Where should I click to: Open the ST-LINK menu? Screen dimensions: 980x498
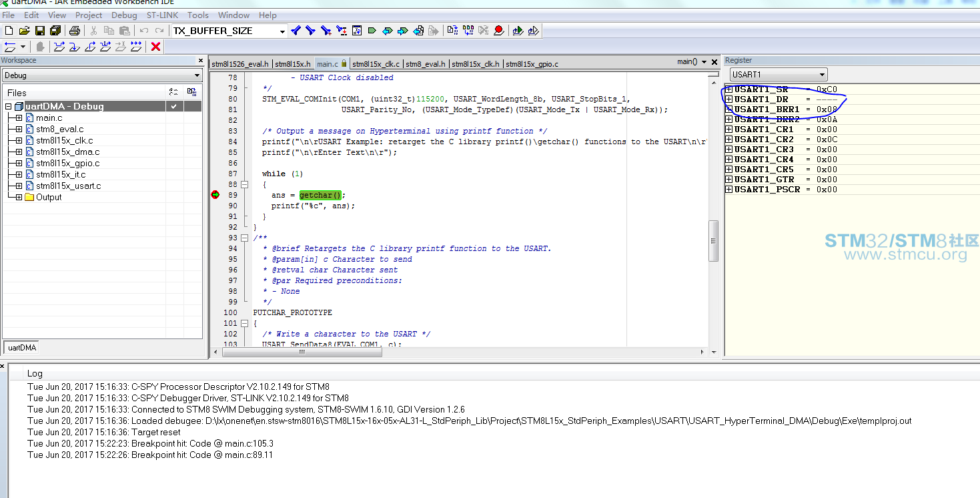point(163,15)
